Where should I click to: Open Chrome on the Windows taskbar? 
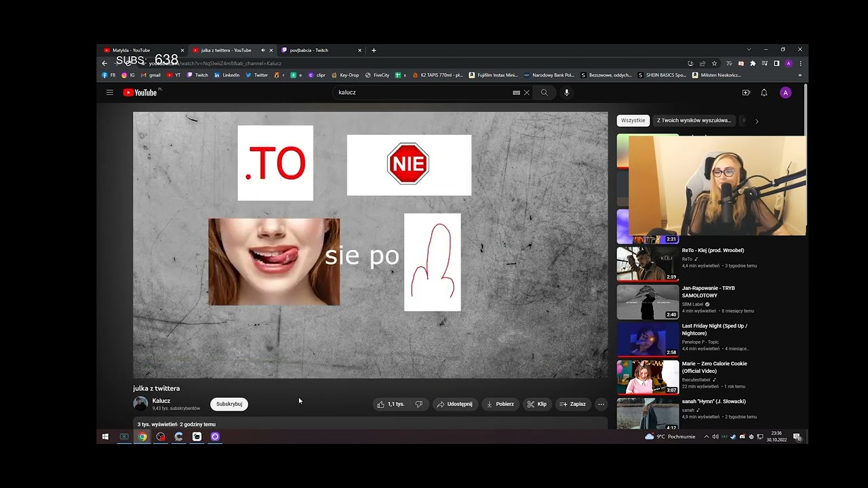(142, 436)
